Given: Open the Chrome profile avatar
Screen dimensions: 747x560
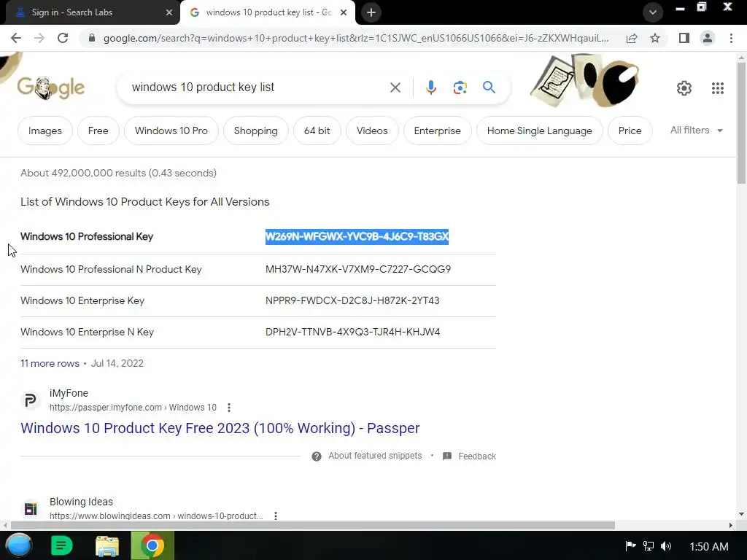Looking at the screenshot, I should tap(708, 38).
